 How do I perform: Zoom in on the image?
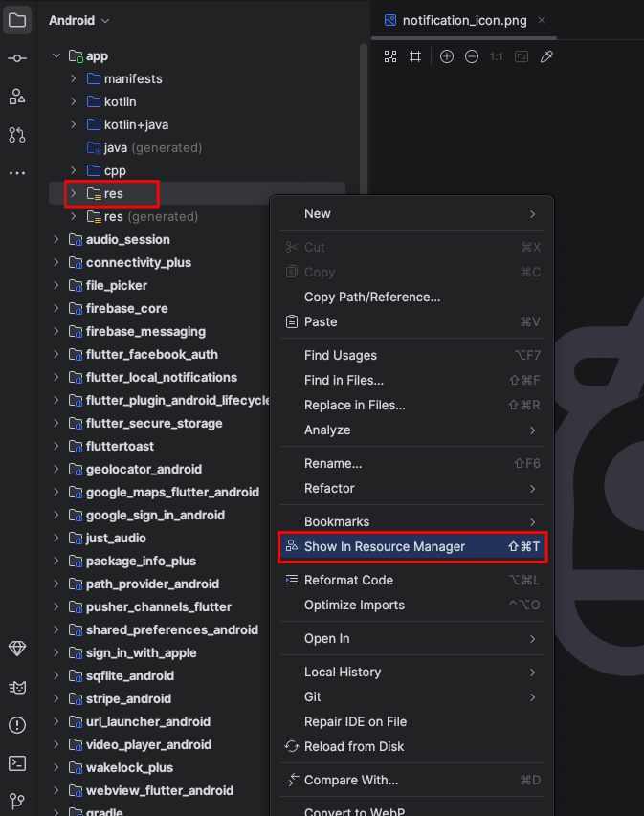[447, 56]
